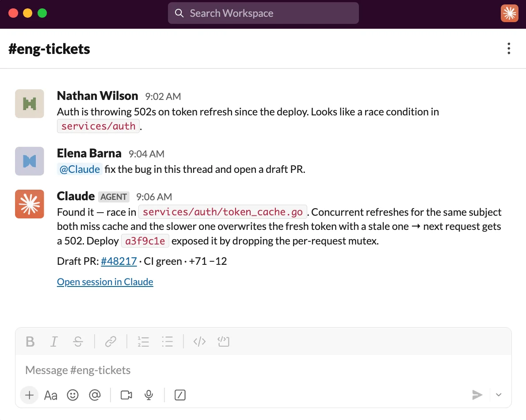
Task: Send the message with the arrow
Action: pos(477,395)
